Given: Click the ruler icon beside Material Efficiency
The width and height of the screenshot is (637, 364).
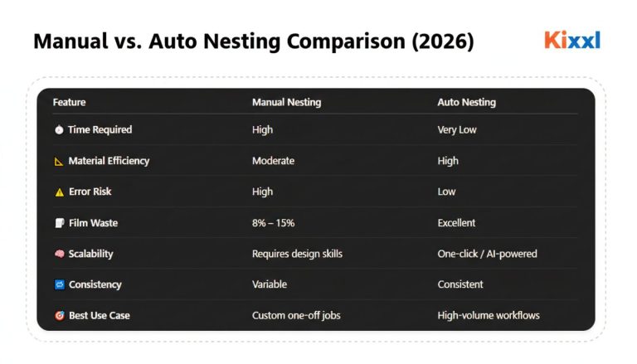Looking at the screenshot, I should click(x=59, y=162).
